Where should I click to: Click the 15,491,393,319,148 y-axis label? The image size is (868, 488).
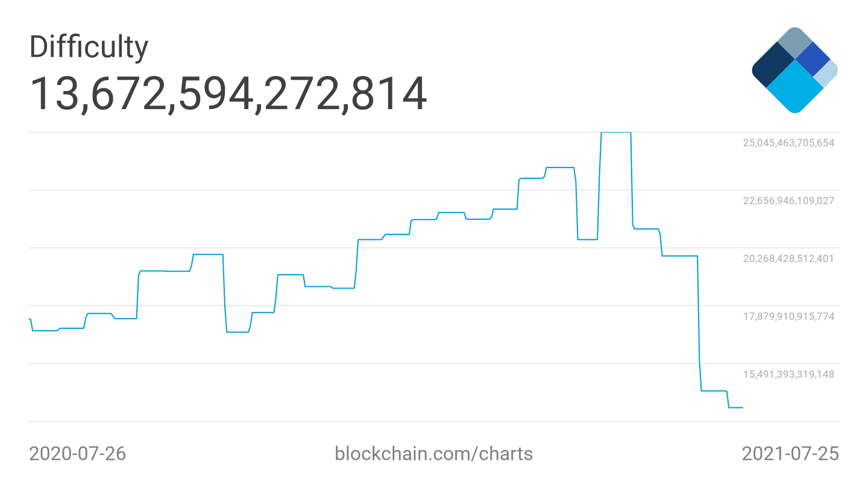788,374
